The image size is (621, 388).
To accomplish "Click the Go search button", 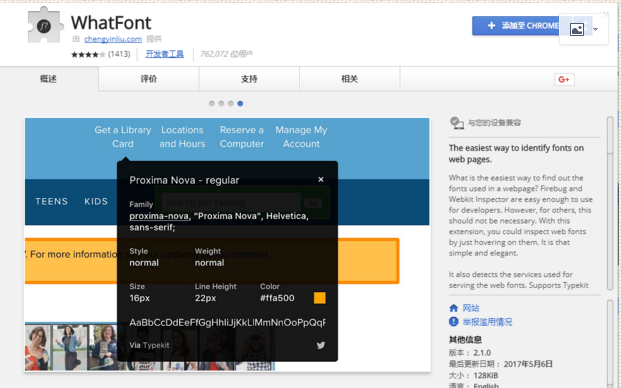I will tap(313, 203).
